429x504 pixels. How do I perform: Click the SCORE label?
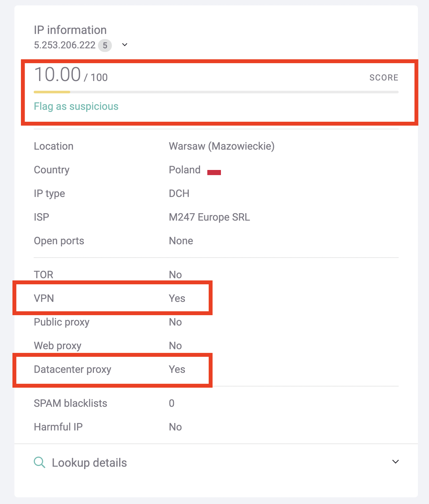click(384, 77)
